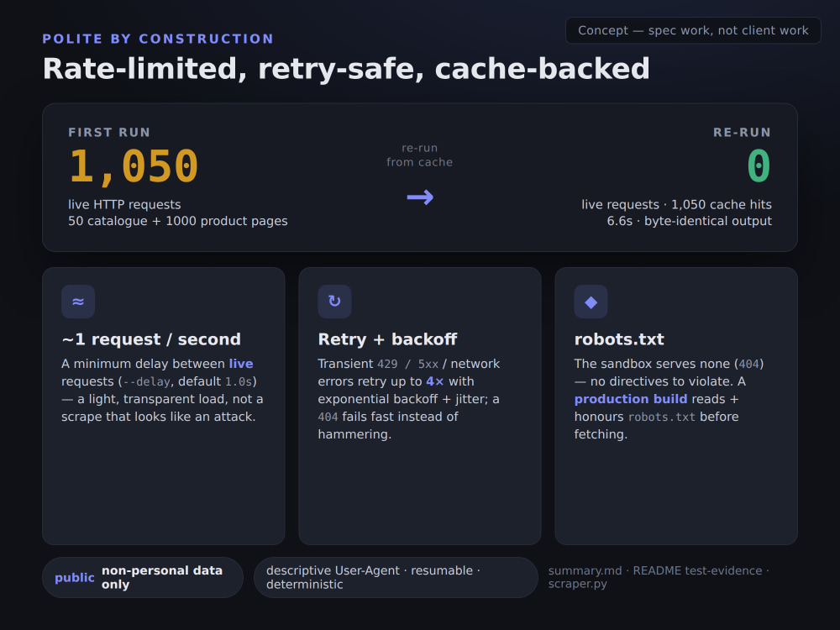The width and height of the screenshot is (840, 630).
Task: Click '6.6s · byte-identical output'
Action: [689, 221]
